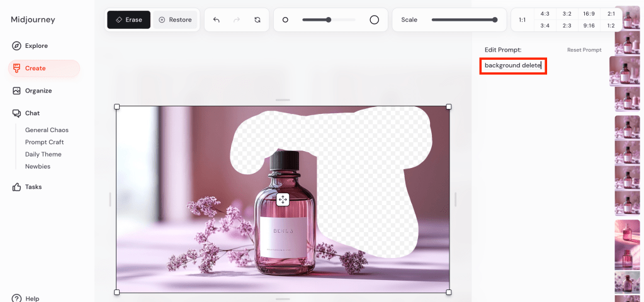Pick the 9:16 aspect ratio

[590, 26]
